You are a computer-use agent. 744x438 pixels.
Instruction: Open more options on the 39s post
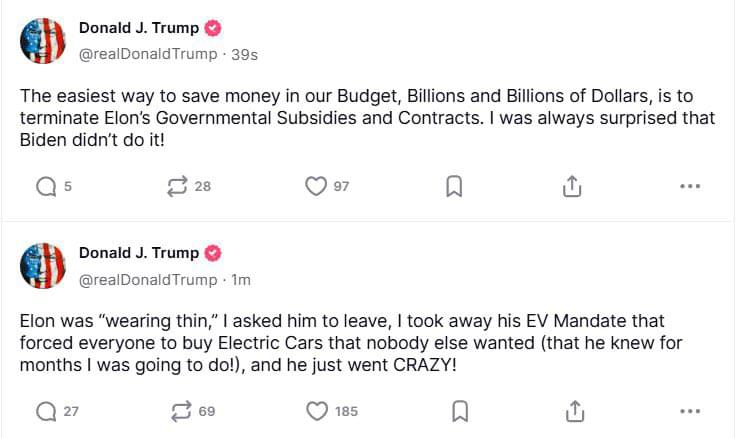coord(690,186)
